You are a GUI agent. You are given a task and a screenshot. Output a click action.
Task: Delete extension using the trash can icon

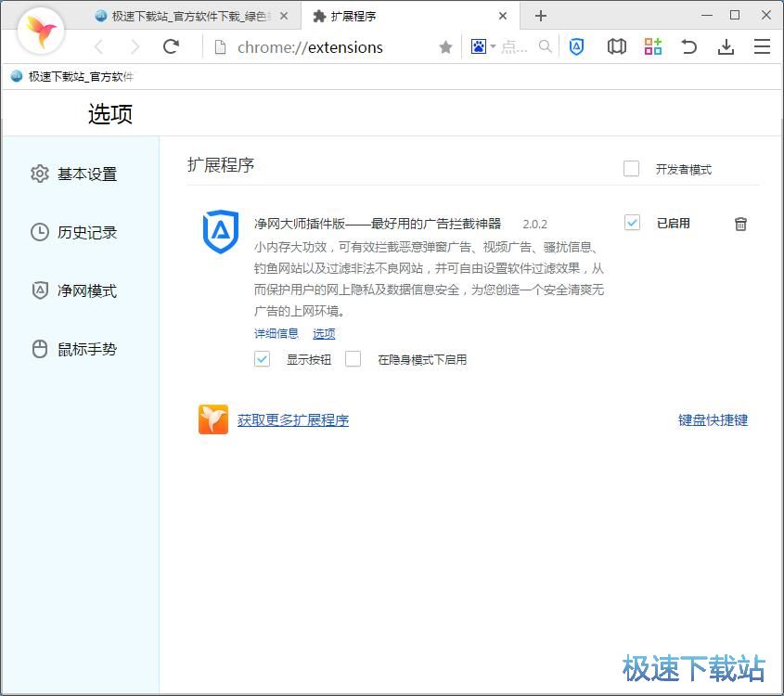pyautogui.click(x=740, y=224)
